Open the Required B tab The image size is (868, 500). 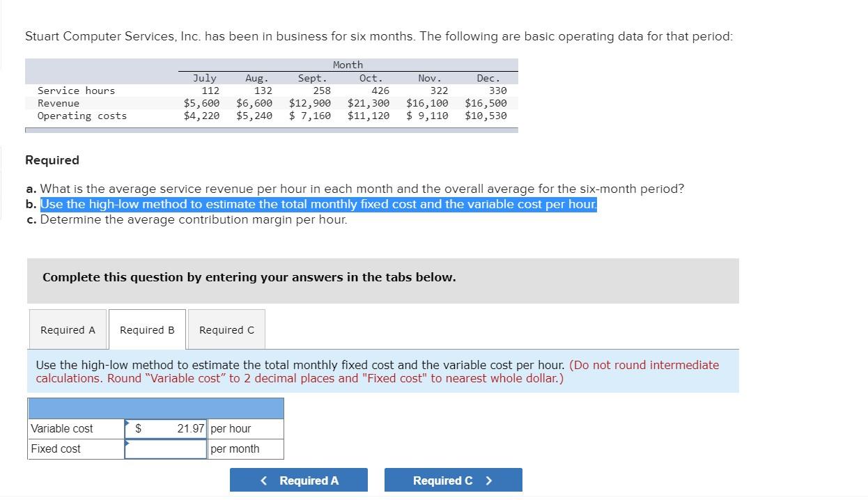pos(147,330)
